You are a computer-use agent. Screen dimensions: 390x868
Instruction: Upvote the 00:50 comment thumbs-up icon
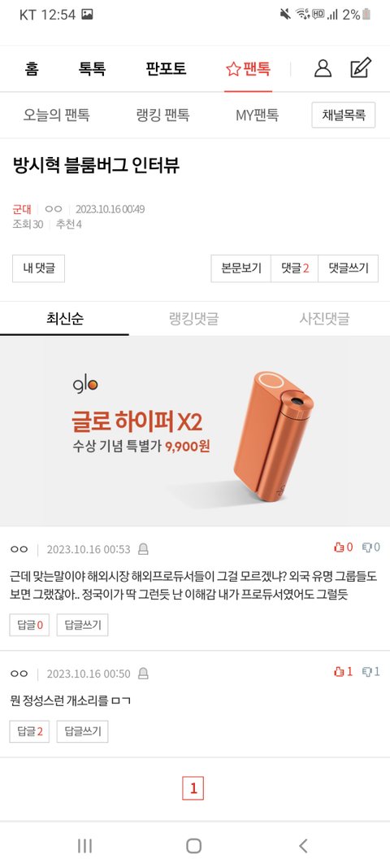(339, 671)
